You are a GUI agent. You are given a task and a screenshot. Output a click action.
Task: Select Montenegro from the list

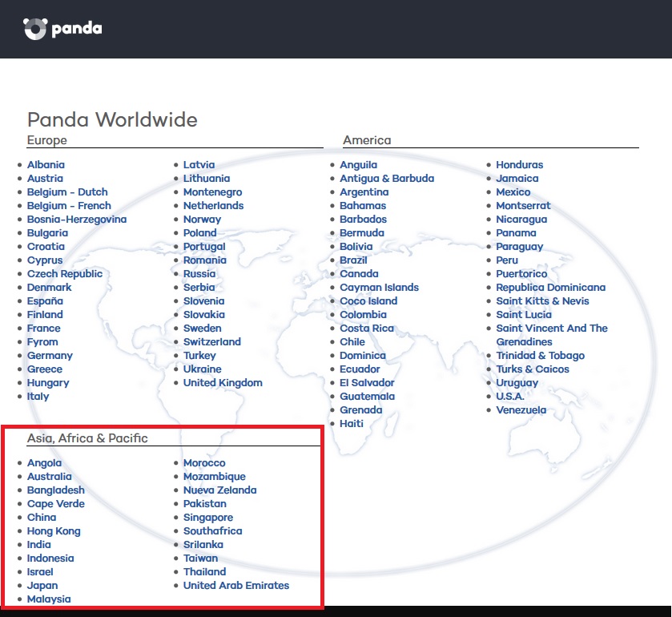[212, 192]
